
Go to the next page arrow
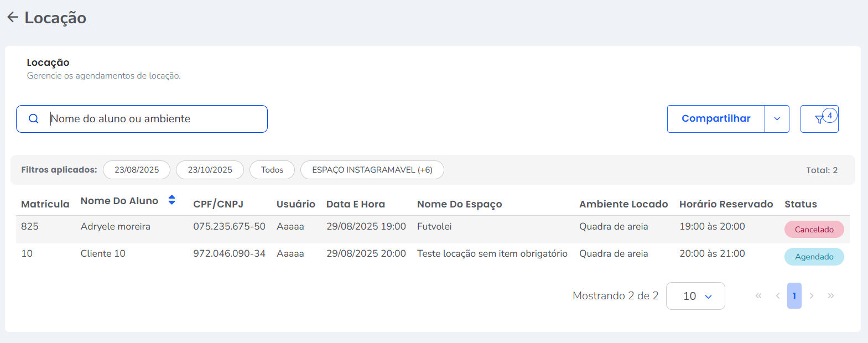(812, 296)
